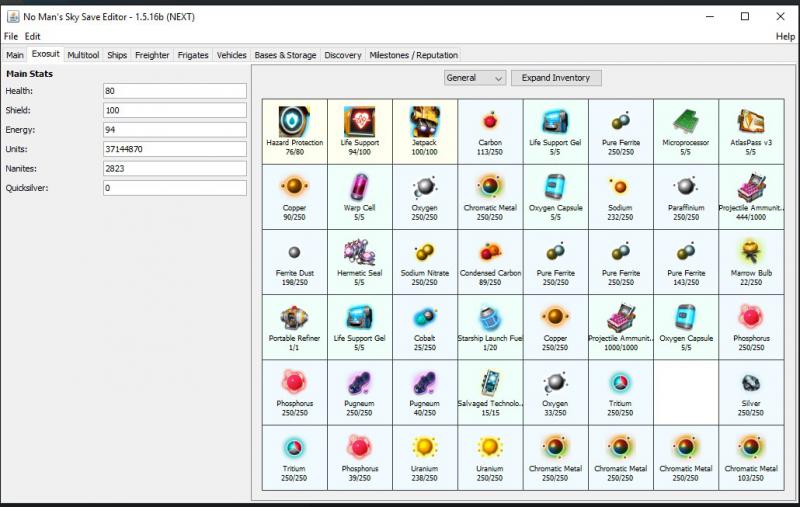This screenshot has width=800, height=507.
Task: Click Projectile Ammunition 1000/1000 slot
Action: pos(621,327)
